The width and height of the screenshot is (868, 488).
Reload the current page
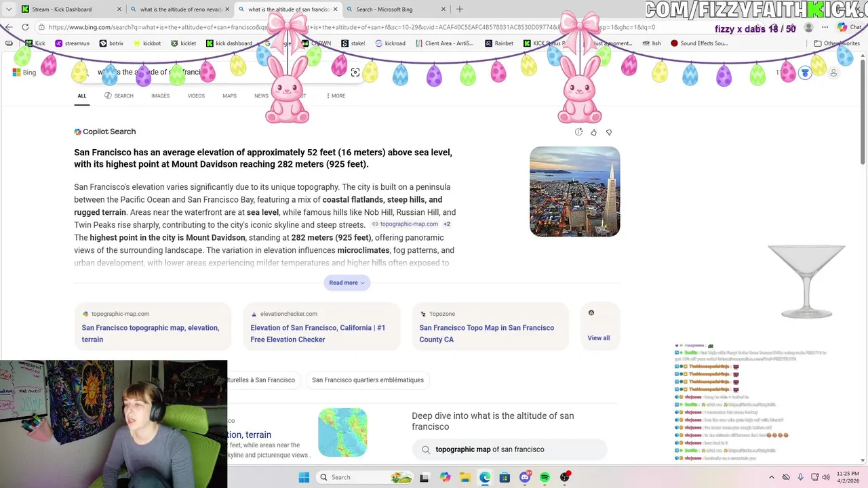(25, 27)
